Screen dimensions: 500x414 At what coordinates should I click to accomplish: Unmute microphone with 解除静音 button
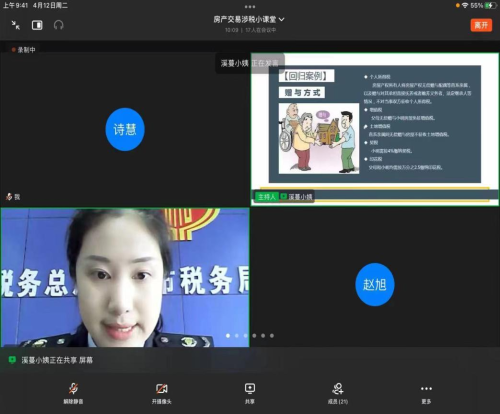pyautogui.click(x=73, y=394)
